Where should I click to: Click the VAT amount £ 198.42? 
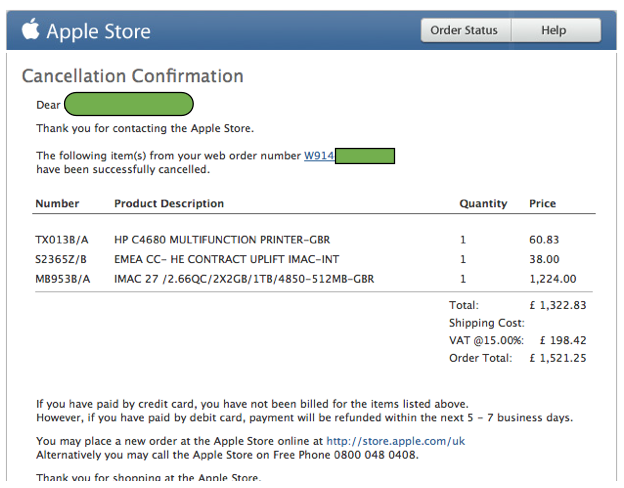(563, 340)
